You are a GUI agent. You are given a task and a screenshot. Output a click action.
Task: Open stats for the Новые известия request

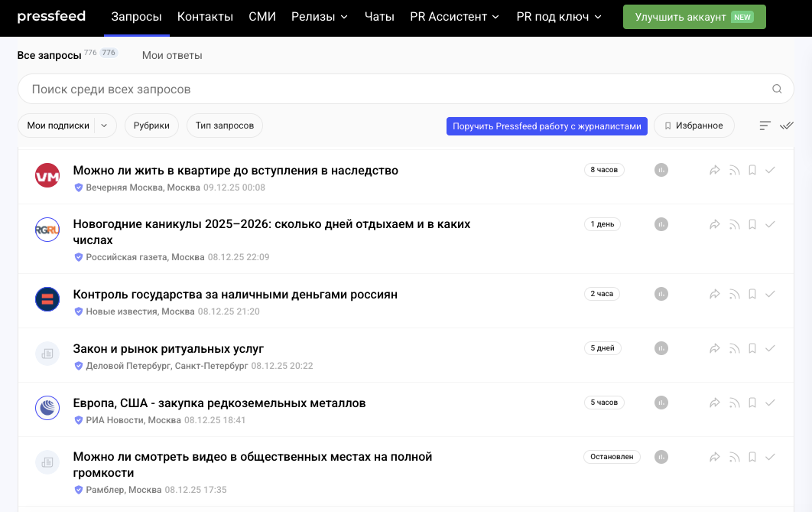coord(661,293)
